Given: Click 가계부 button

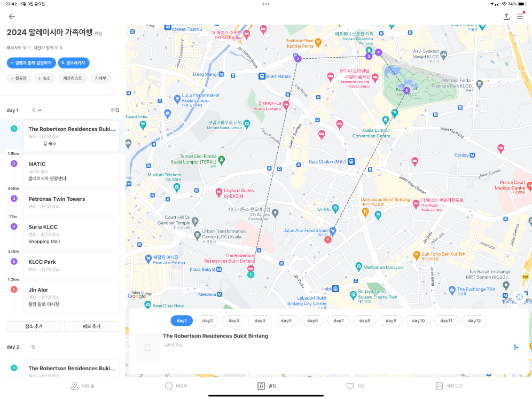Looking at the screenshot, I should (100, 79).
